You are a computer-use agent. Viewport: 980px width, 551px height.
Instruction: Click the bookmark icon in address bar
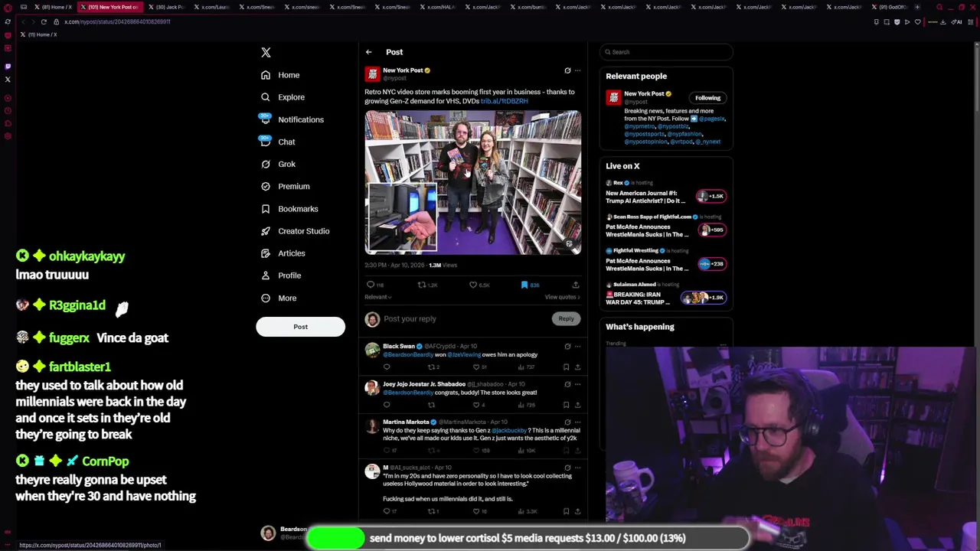click(x=918, y=21)
